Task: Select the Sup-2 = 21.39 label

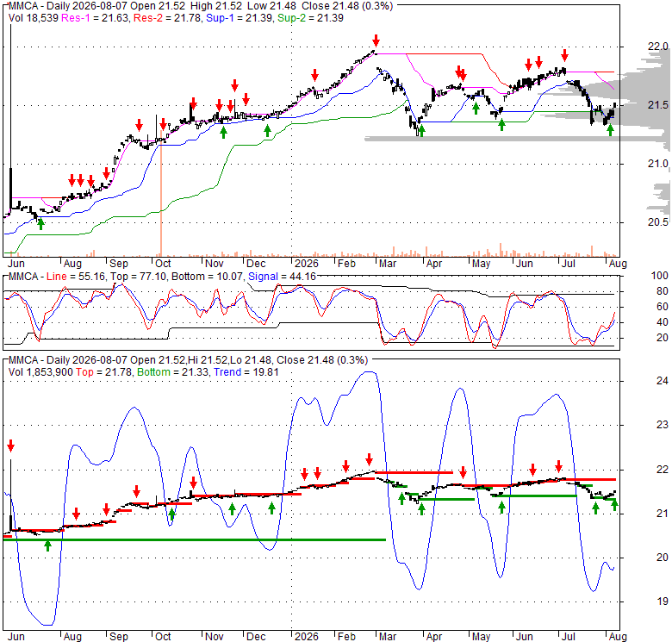Action: click(310, 18)
